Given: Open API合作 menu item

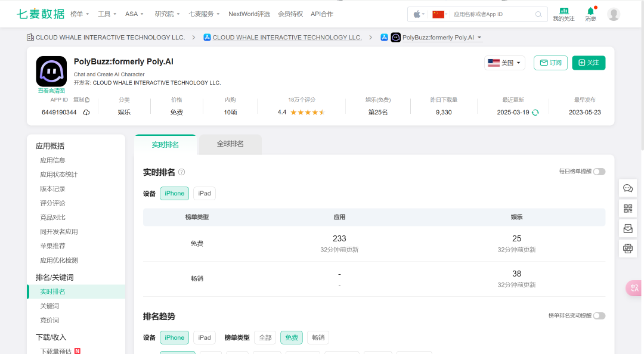Looking at the screenshot, I should (322, 14).
